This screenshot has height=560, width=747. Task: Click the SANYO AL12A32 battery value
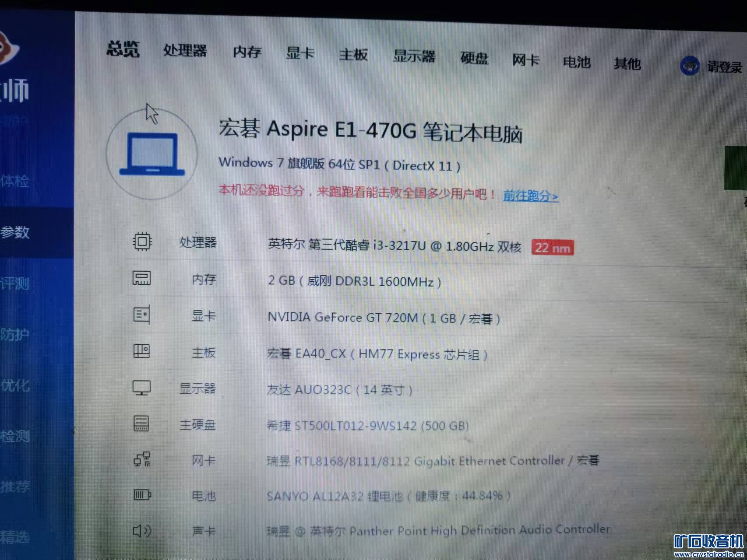pyautogui.click(x=388, y=496)
